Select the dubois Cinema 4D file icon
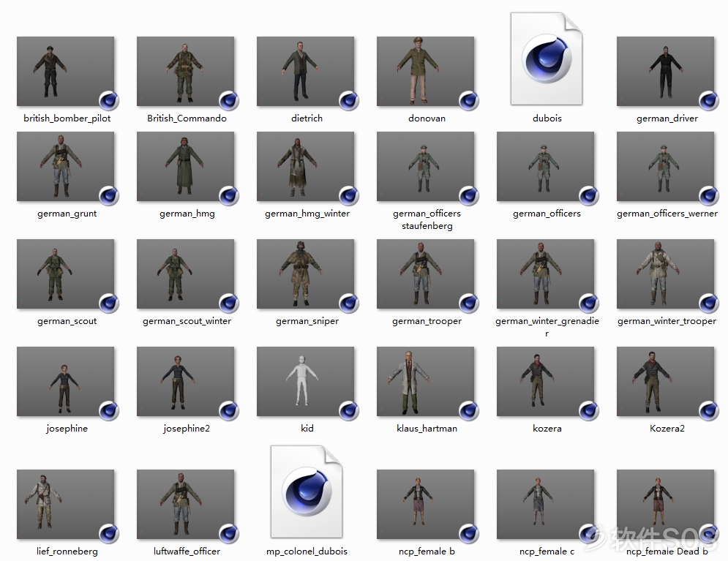 547,59
